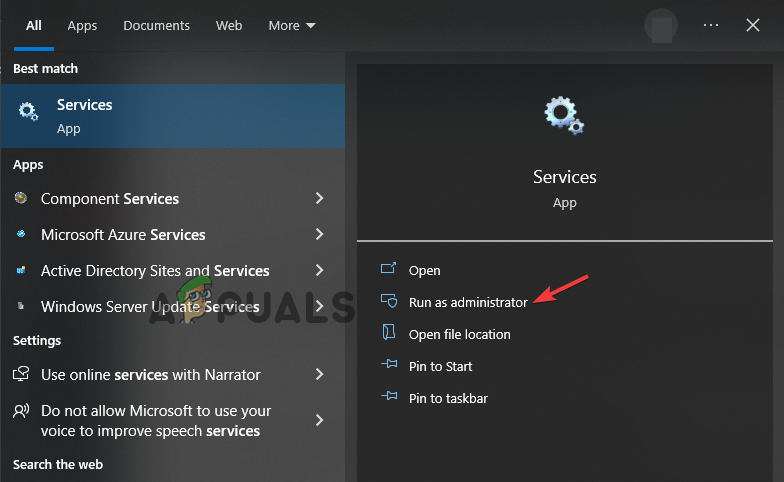Expand the speech services setting chevron

coord(320,420)
